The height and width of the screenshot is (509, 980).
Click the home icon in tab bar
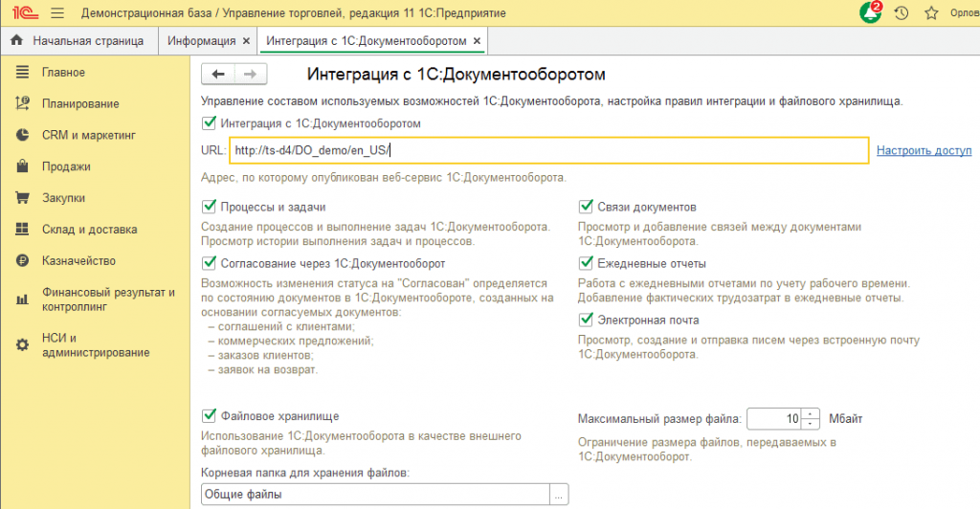[x=17, y=40]
